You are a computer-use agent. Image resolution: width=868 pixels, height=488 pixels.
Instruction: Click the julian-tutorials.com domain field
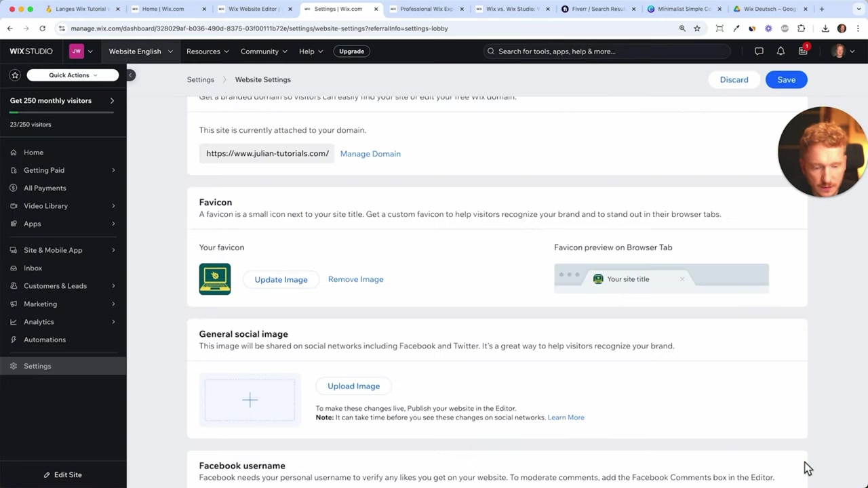click(267, 154)
